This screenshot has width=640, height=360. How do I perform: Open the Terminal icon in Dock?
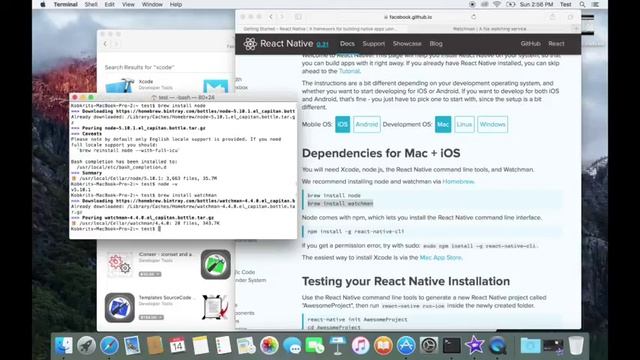[x=452, y=346]
